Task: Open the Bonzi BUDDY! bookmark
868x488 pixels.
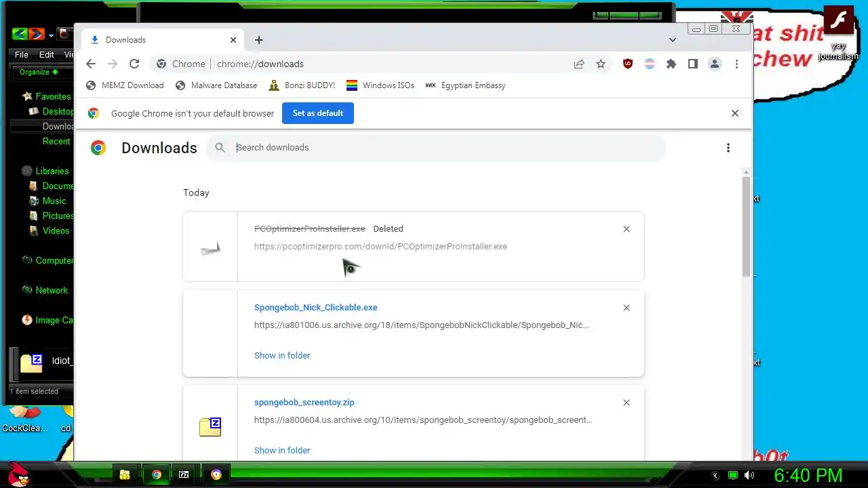Action: [x=302, y=85]
